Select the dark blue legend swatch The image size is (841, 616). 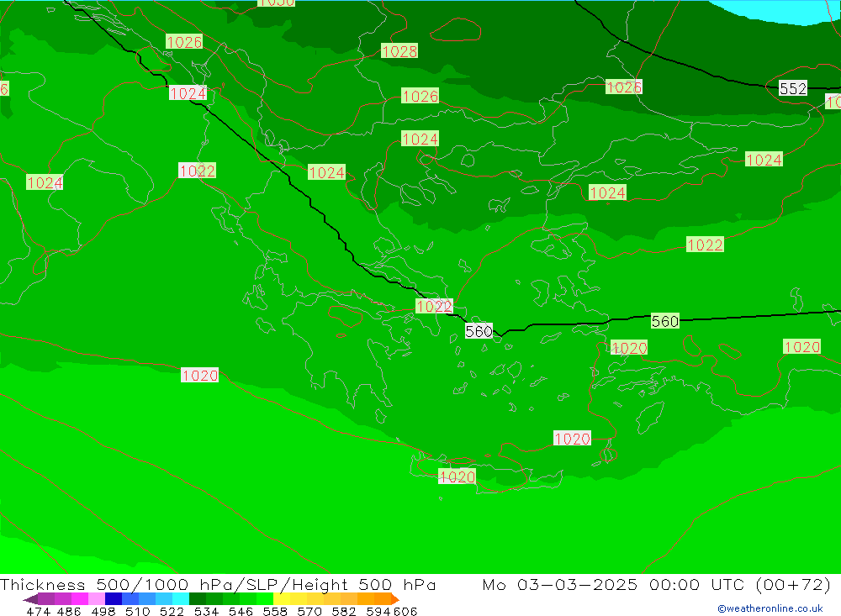click(x=114, y=599)
